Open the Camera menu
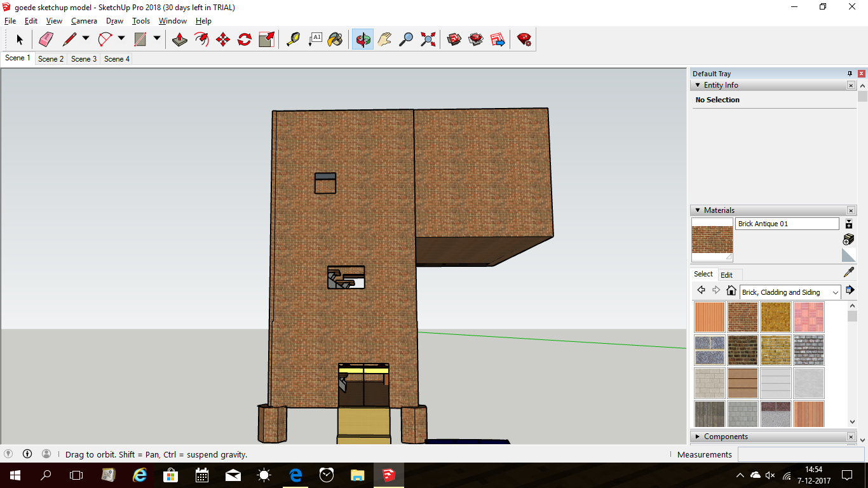The height and width of the screenshot is (488, 868). [84, 21]
